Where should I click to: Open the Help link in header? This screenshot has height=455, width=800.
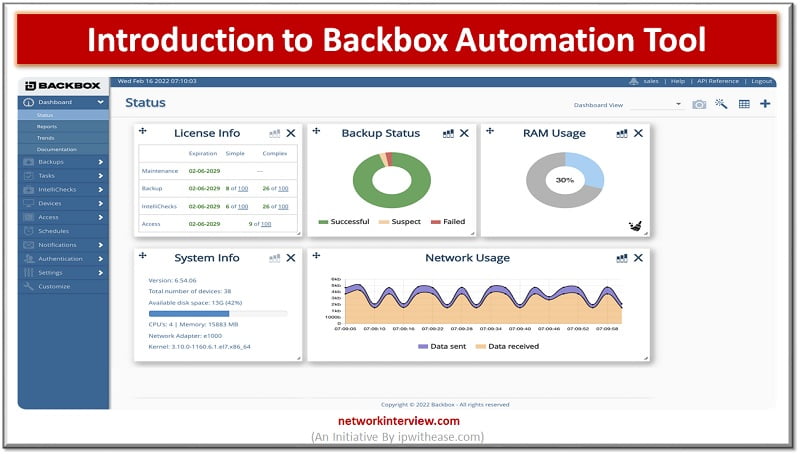click(x=678, y=81)
